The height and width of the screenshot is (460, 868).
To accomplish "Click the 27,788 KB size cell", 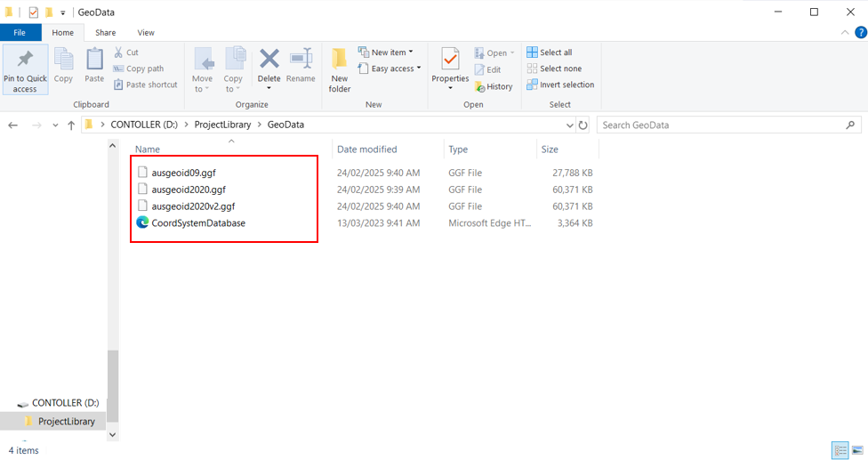I will 573,173.
